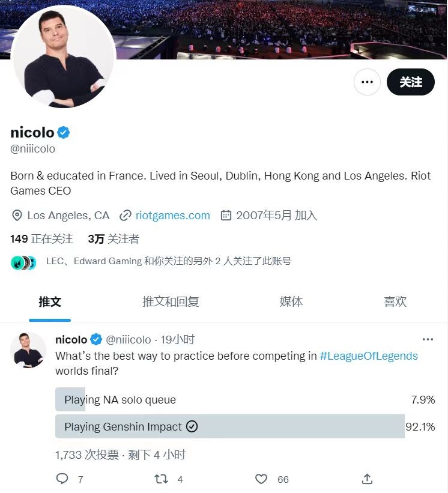Screen dimensions: 448x493
Task: Open the large nicolo profile picture
Action: [64, 56]
